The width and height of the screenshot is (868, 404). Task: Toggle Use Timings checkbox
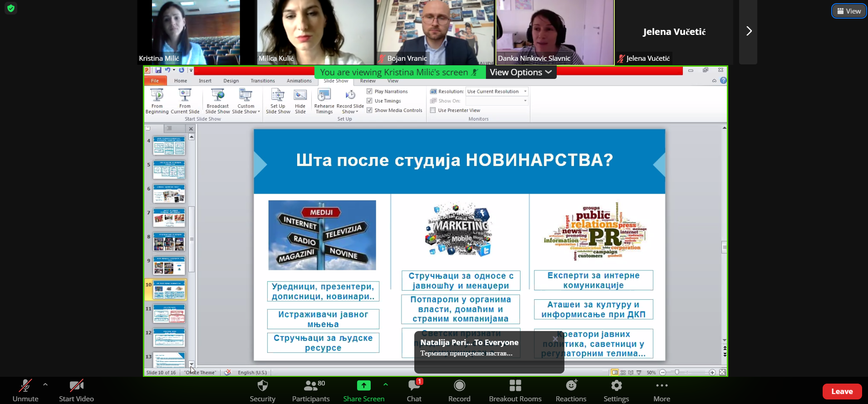369,101
